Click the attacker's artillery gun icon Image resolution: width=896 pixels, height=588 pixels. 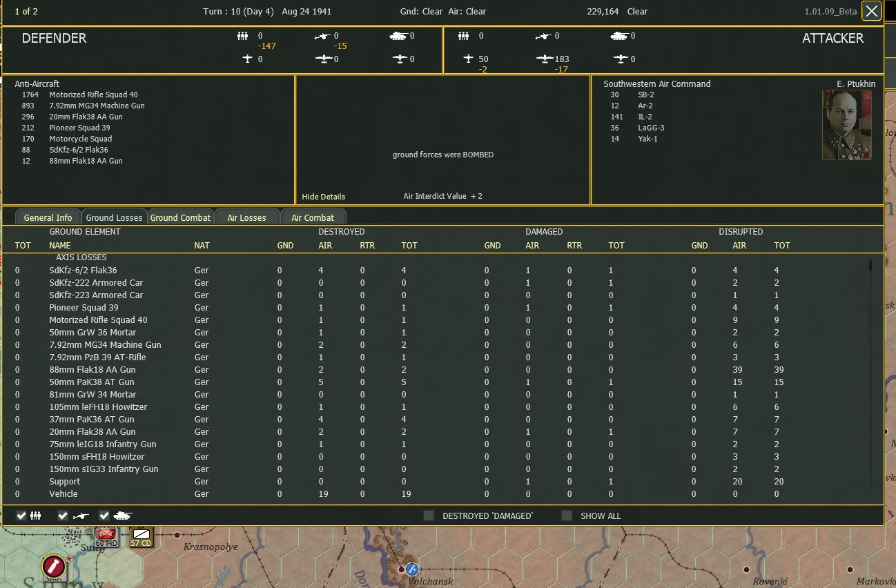point(544,36)
